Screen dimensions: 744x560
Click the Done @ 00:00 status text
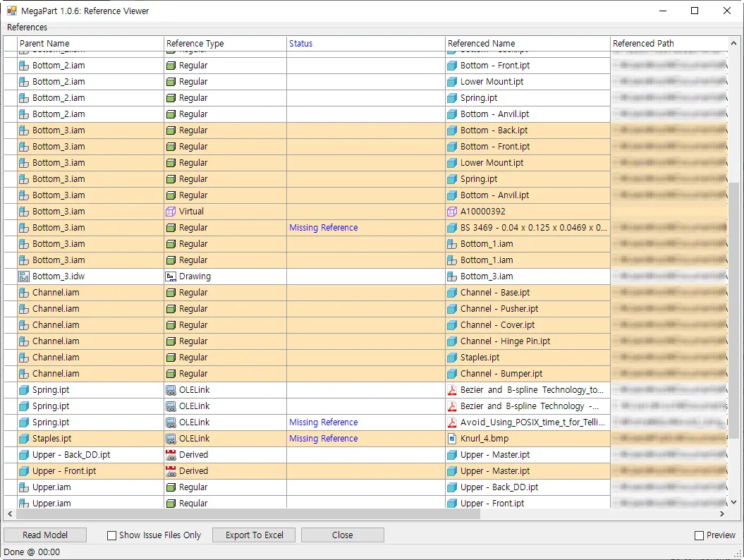(32, 552)
